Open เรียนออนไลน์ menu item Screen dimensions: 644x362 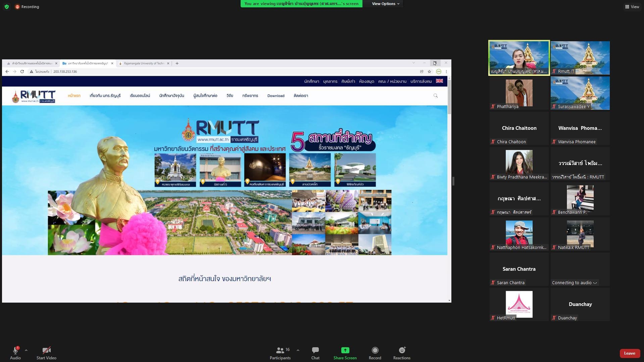[140, 96]
